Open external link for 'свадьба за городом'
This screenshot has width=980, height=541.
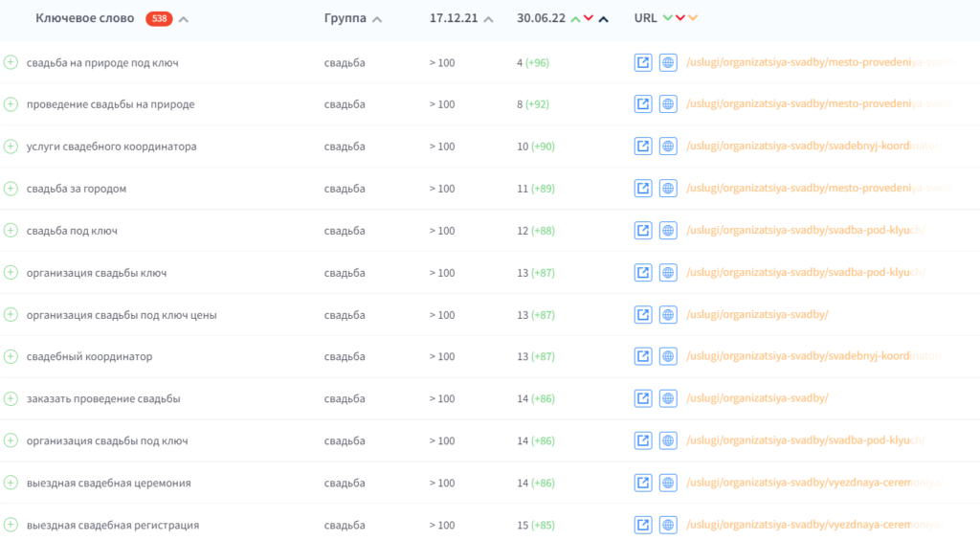[643, 189]
